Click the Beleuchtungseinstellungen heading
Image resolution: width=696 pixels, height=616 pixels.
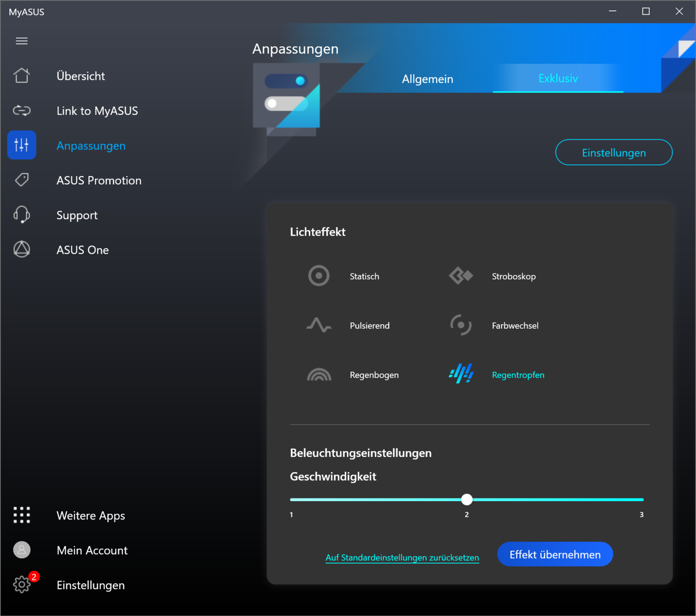tap(361, 453)
